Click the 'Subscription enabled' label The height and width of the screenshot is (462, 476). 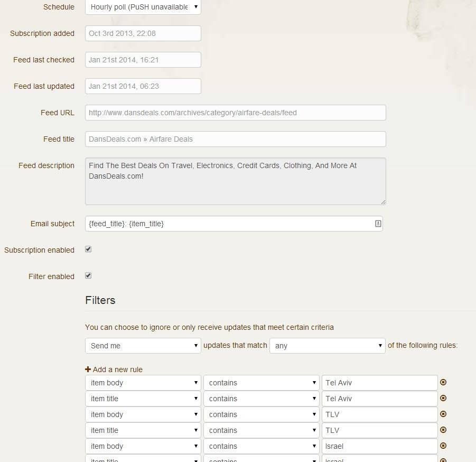click(39, 250)
